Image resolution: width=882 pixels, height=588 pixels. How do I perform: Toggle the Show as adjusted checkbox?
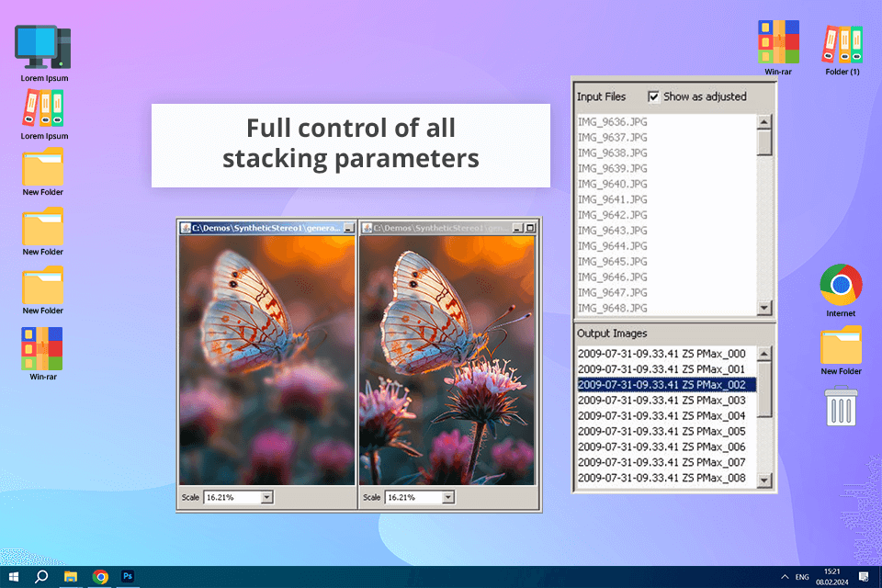pos(653,96)
